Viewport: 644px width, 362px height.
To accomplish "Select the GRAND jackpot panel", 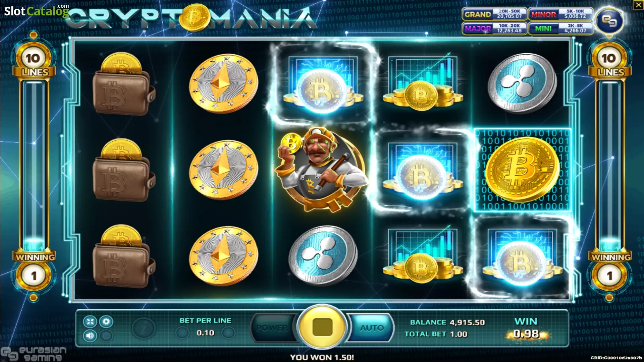I will pos(494,14).
